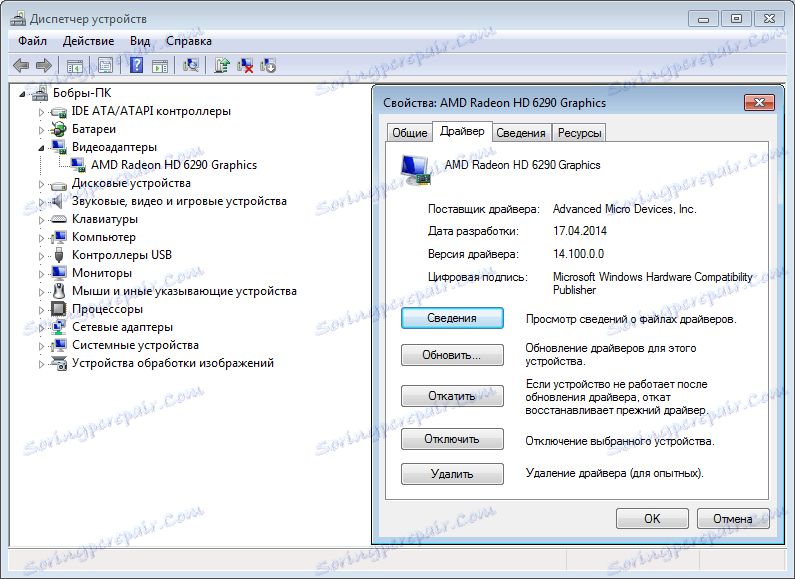Image resolution: width=795 pixels, height=579 pixels.
Task: Click the driver version value 14.100.0.0
Action: tap(579, 254)
